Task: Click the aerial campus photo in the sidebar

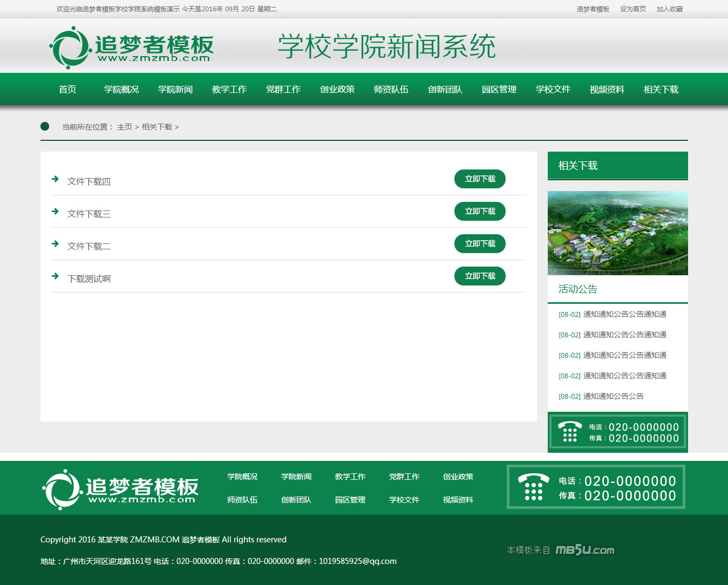Action: pos(617,233)
